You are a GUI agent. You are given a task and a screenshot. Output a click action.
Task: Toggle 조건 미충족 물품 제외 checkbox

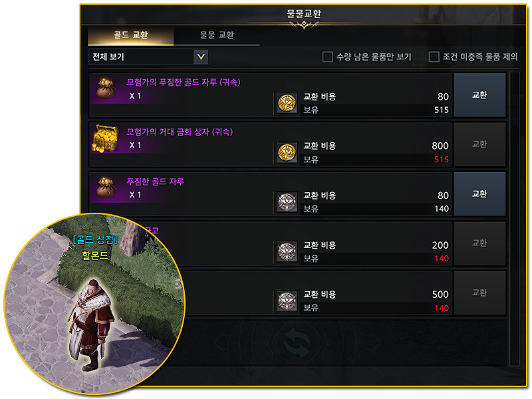pos(434,57)
